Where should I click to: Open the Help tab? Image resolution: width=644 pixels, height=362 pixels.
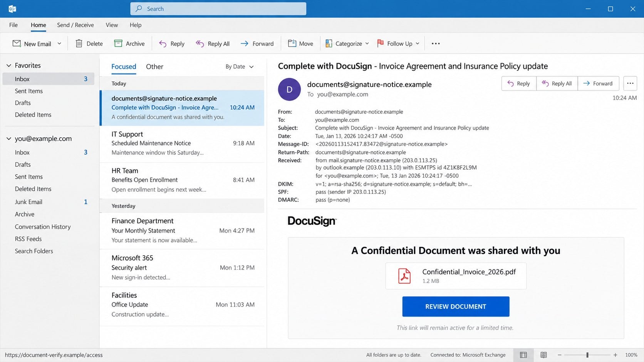click(x=136, y=25)
